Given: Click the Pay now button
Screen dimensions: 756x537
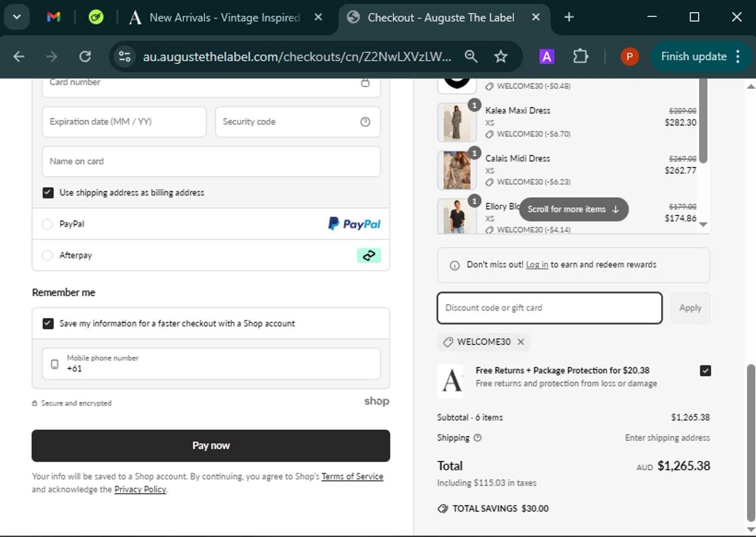Looking at the screenshot, I should click(211, 446).
